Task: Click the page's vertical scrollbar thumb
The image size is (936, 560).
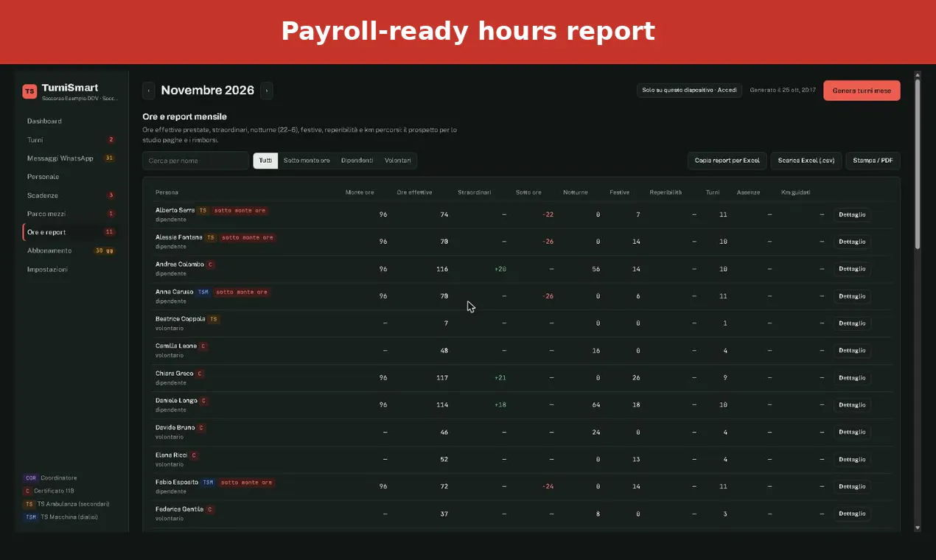Action: tap(918, 164)
